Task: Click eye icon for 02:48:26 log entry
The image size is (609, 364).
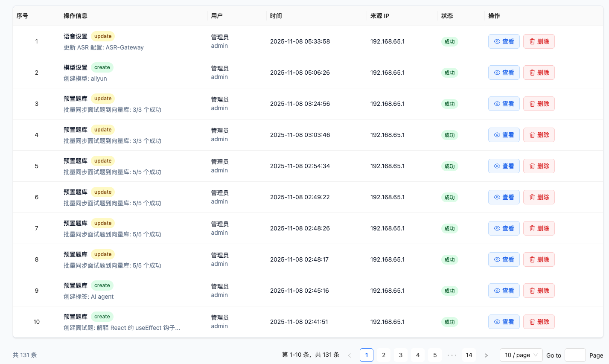Action: pos(497,228)
